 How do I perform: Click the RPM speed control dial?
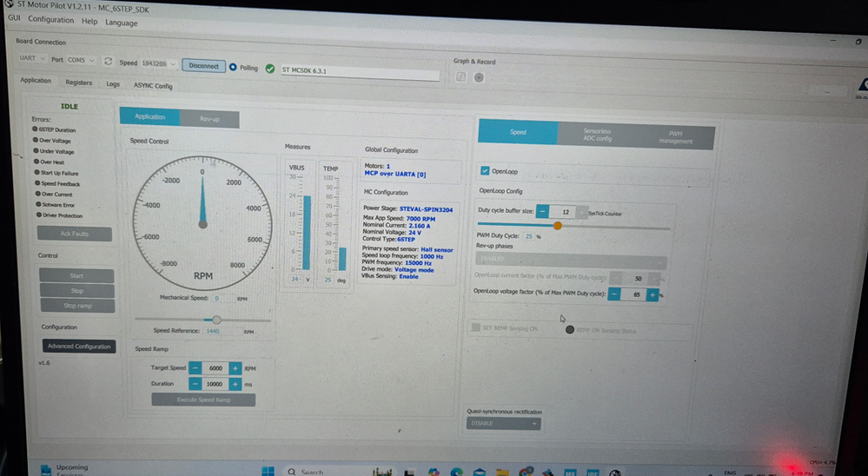tap(202, 223)
